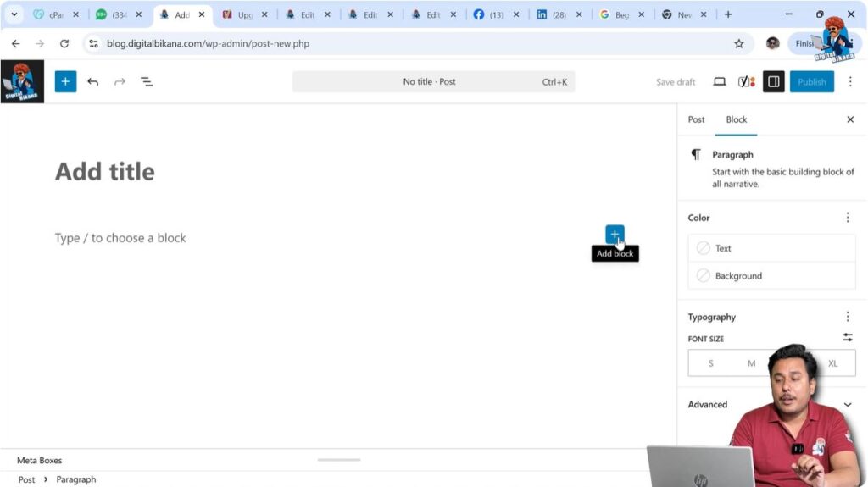Choose font size S
This screenshot has width=868, height=487.
[x=711, y=363]
